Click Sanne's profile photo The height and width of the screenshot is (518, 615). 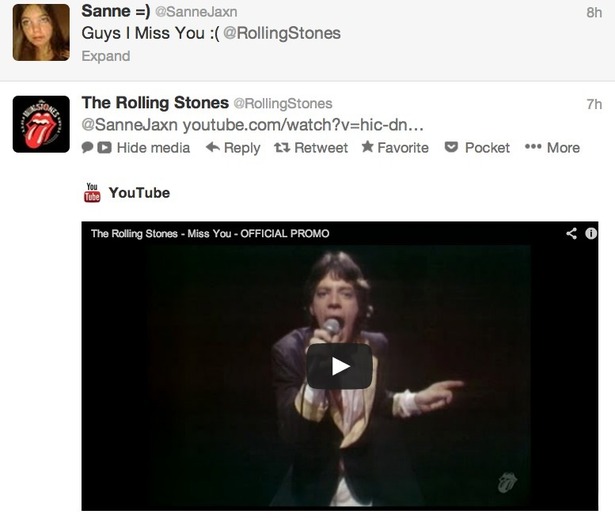click(x=41, y=32)
